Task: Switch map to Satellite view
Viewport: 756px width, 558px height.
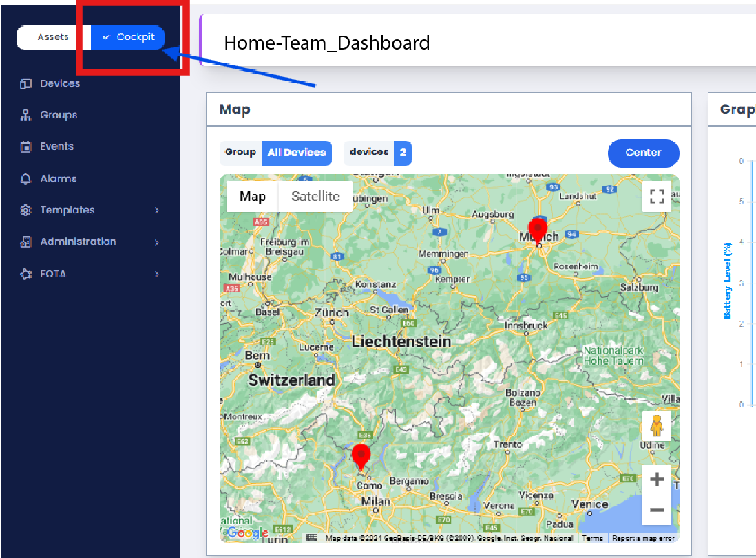Action: point(315,196)
